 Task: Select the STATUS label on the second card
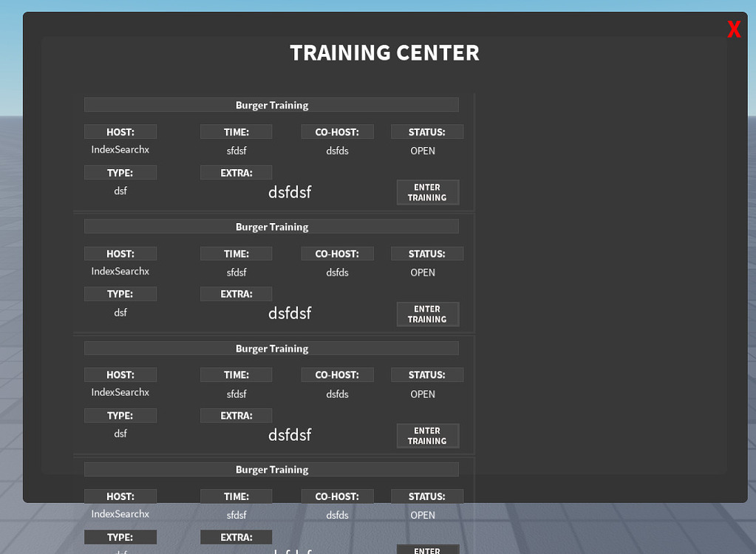[426, 253]
